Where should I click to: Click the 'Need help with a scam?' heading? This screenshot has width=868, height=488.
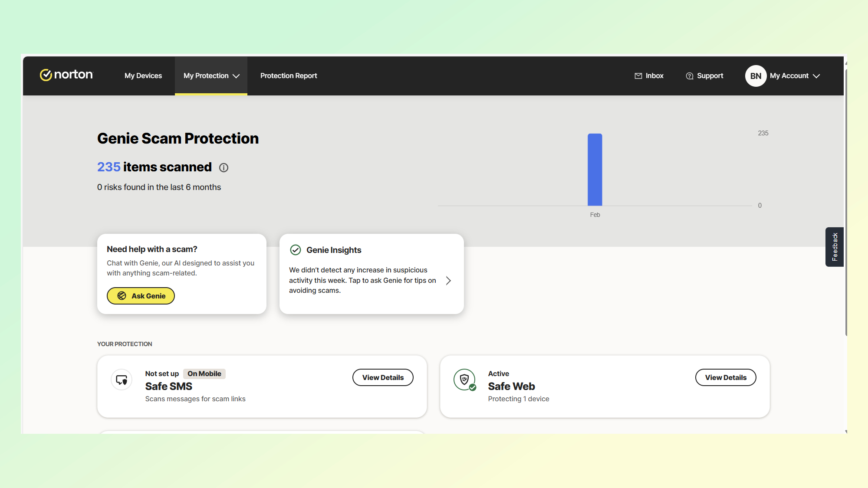tap(152, 249)
